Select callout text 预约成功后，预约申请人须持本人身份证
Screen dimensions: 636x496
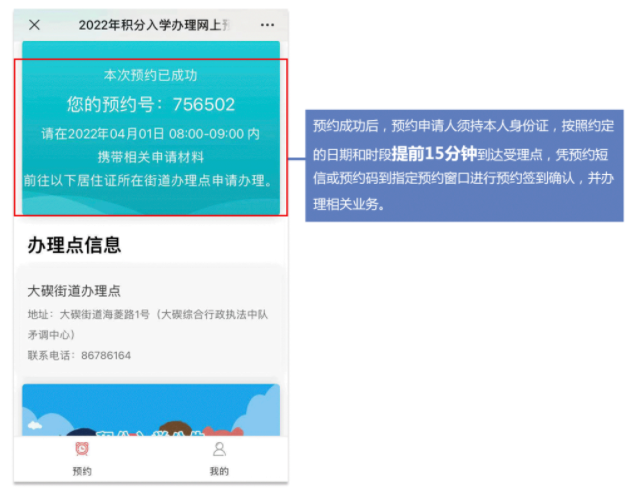click(431, 126)
